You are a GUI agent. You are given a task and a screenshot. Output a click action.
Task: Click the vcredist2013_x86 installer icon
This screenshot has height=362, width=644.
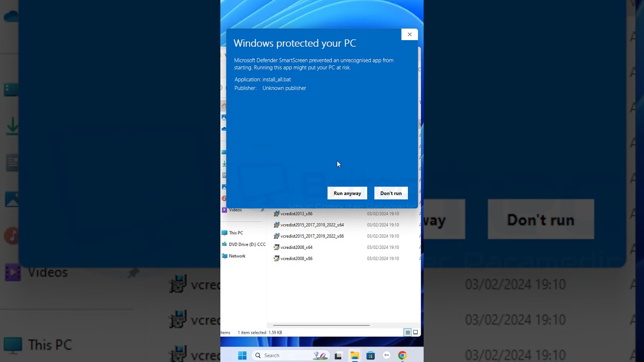click(x=276, y=214)
